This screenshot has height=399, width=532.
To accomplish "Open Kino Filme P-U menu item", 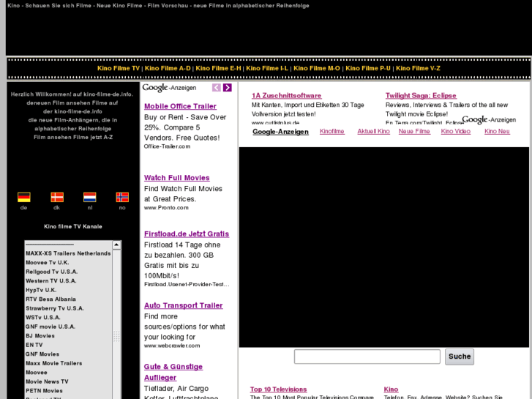I will [x=368, y=68].
